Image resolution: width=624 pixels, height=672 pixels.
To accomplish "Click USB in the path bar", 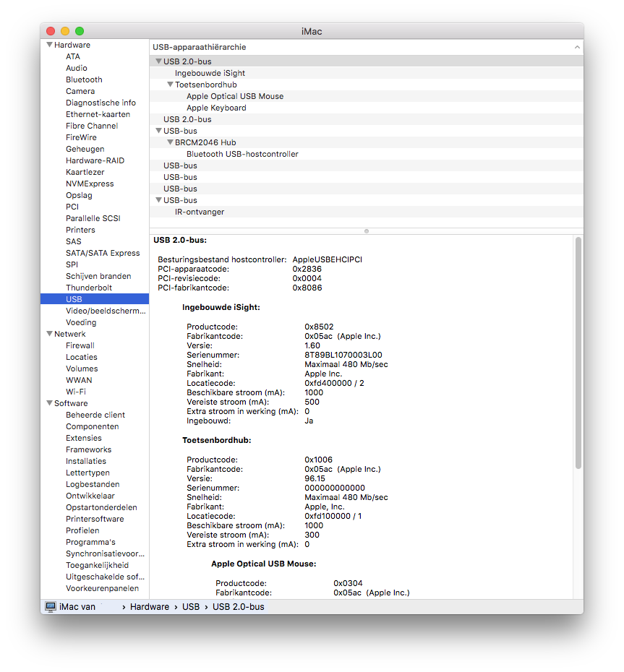I will click(191, 607).
